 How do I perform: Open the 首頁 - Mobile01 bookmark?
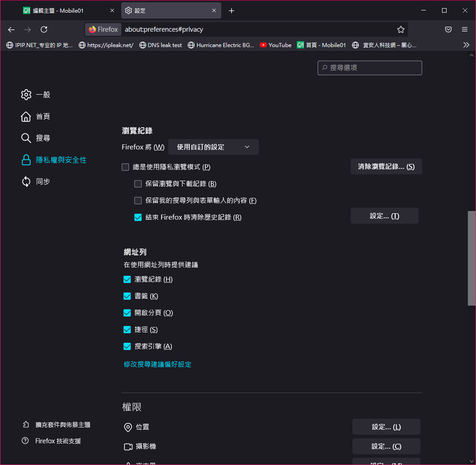(x=321, y=45)
